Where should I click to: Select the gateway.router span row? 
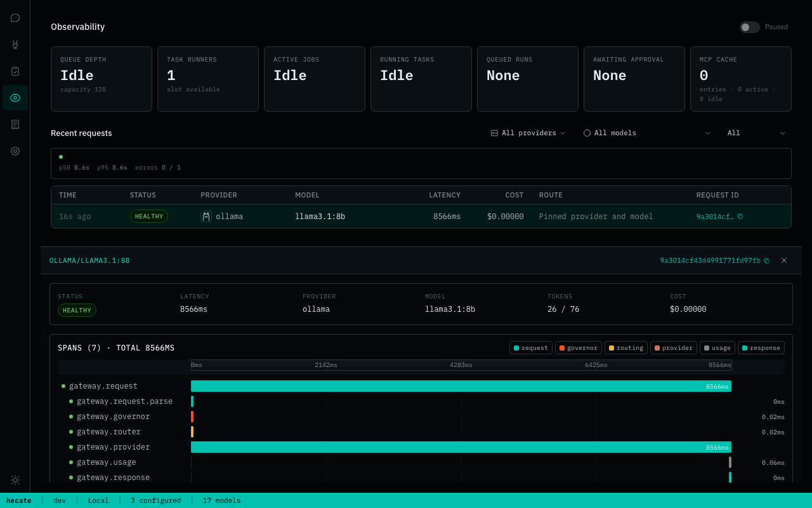coord(421,432)
